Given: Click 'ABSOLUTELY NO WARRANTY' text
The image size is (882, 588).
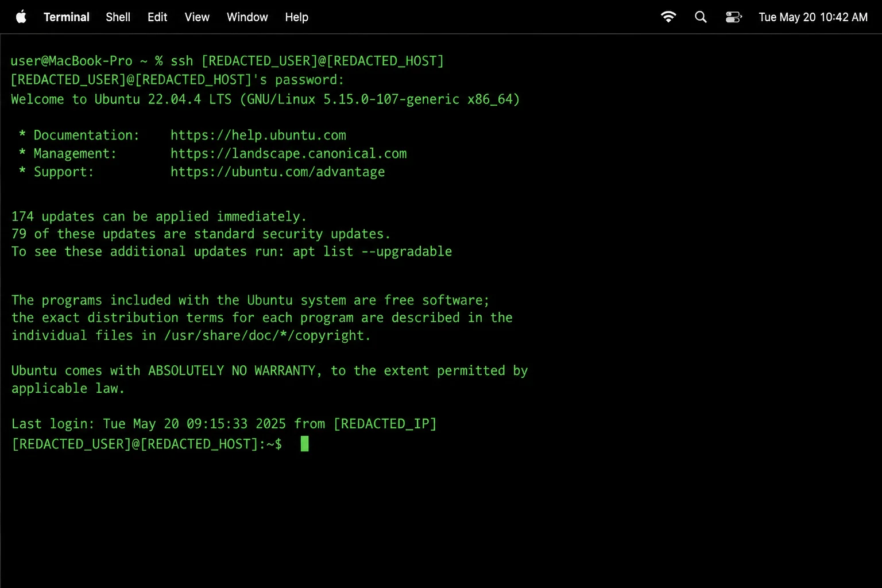Looking at the screenshot, I should click(232, 371).
